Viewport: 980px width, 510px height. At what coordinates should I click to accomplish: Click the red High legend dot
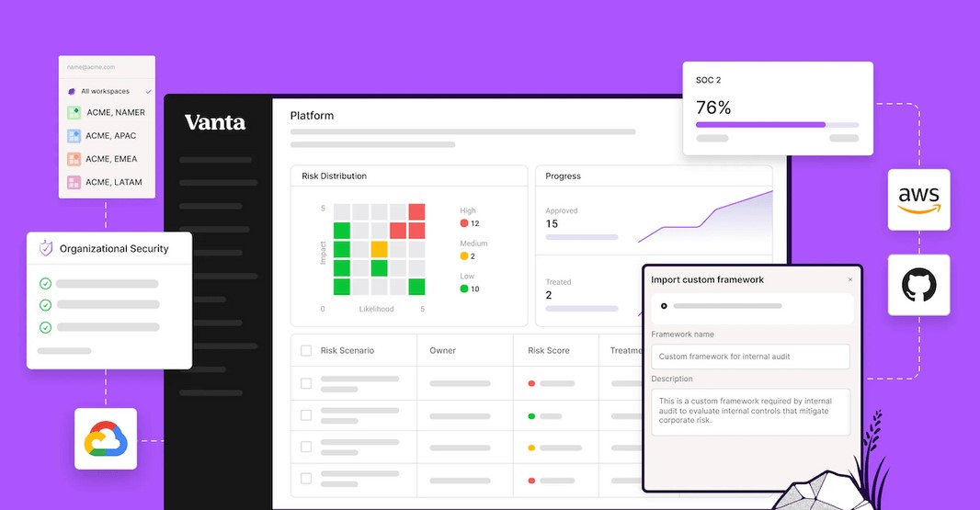[463, 223]
